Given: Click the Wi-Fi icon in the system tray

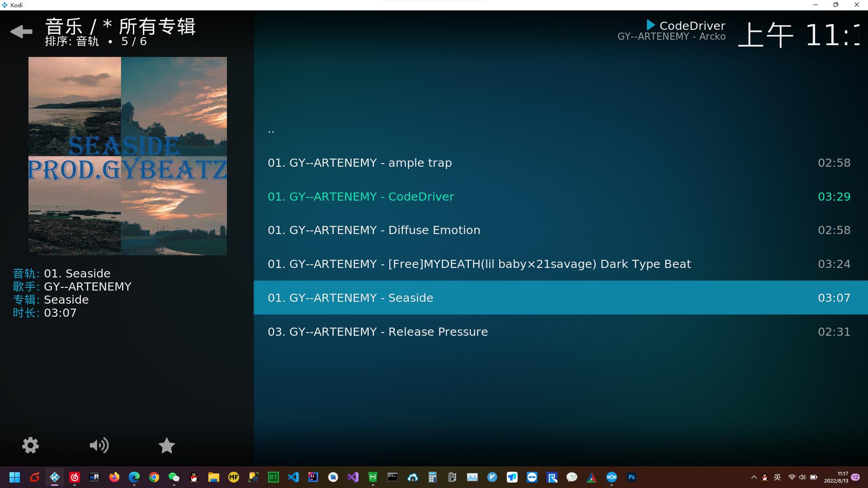Looking at the screenshot, I should coord(792,477).
